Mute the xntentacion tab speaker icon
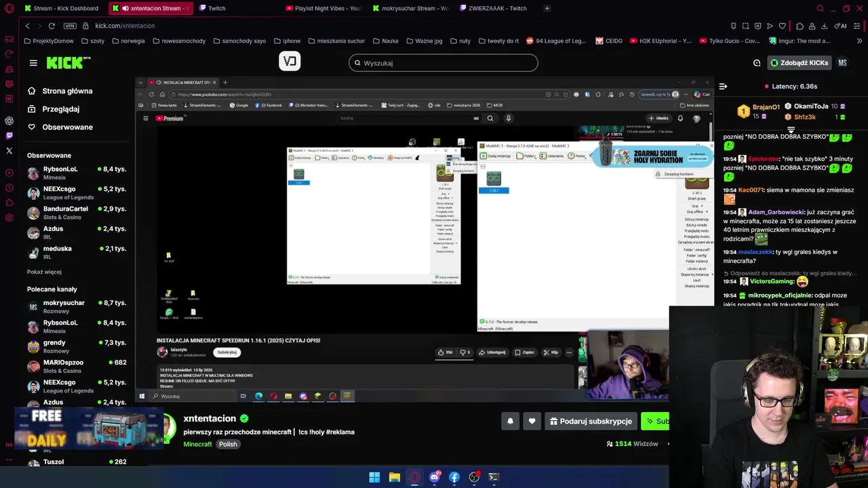 click(125, 8)
